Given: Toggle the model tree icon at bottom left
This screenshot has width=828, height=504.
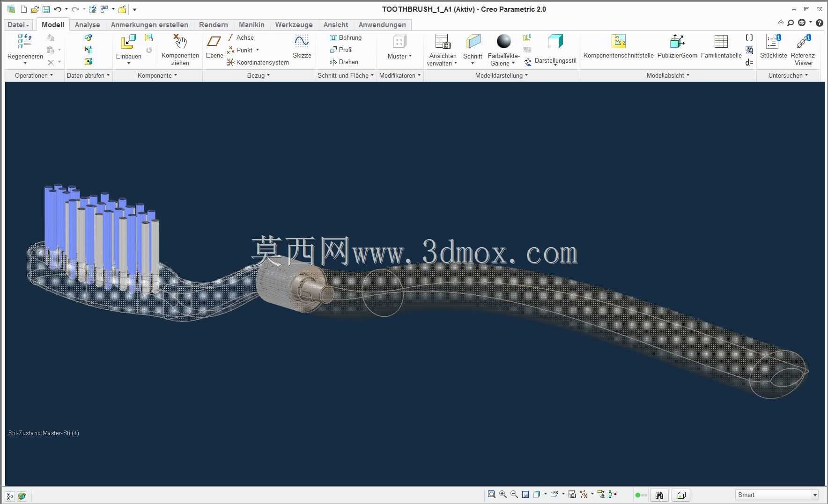Looking at the screenshot, I should 10,496.
